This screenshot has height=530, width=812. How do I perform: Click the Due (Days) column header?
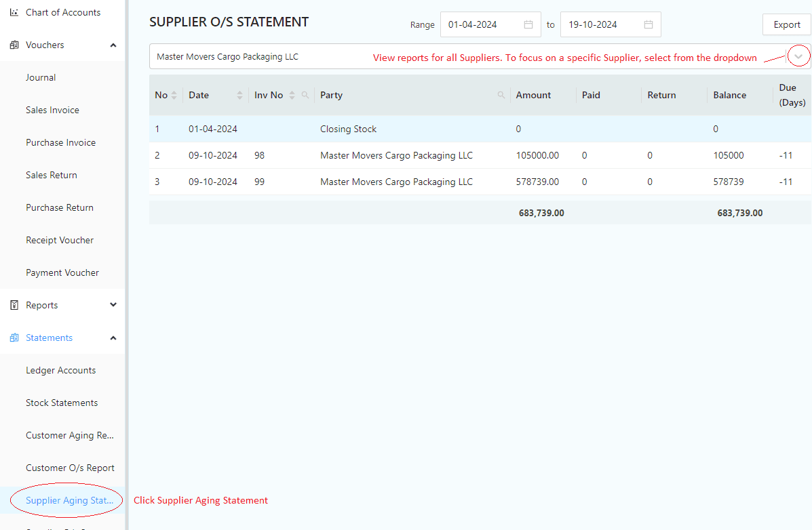pyautogui.click(x=792, y=96)
